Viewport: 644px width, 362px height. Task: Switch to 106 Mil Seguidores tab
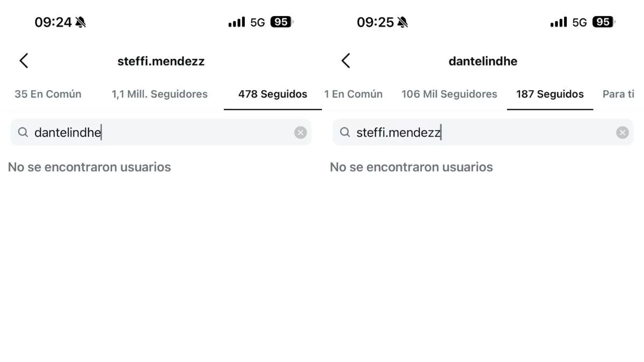click(449, 94)
